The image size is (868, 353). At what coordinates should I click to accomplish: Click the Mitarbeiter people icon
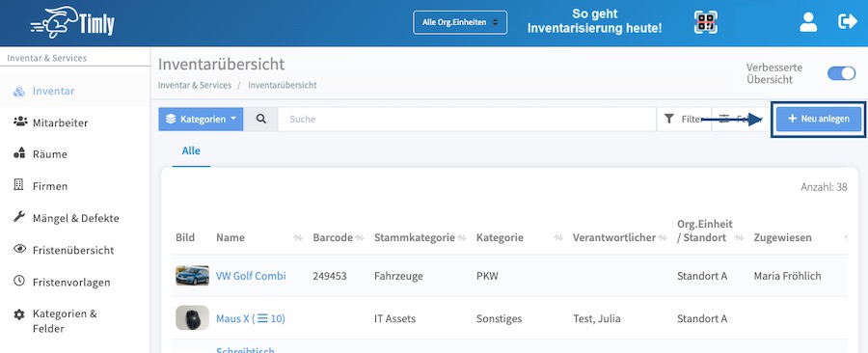click(19, 122)
